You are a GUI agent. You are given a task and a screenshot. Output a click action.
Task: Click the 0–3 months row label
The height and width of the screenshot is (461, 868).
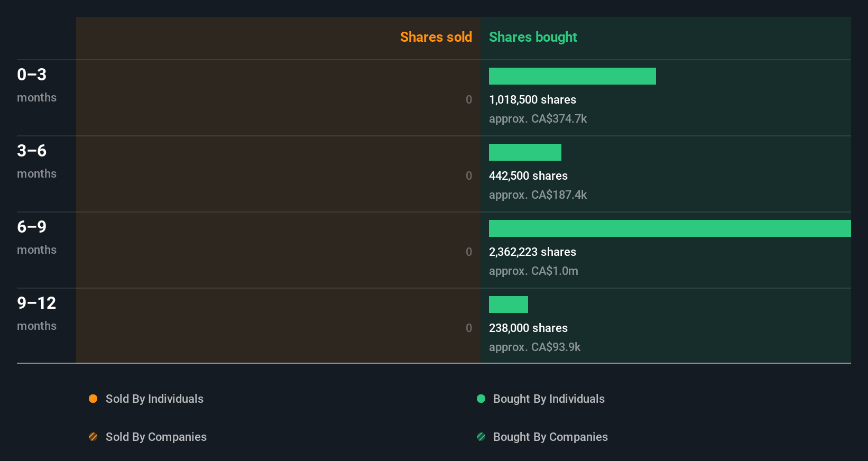(x=36, y=85)
